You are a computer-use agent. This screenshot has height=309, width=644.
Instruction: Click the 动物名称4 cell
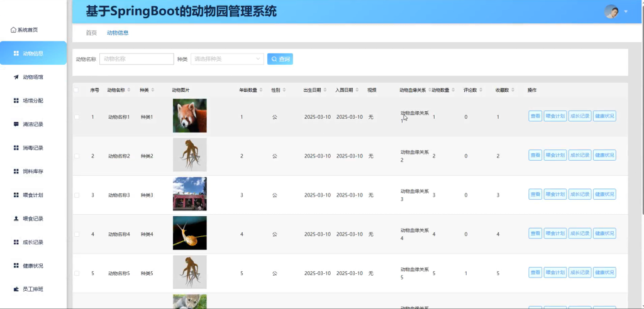click(119, 234)
